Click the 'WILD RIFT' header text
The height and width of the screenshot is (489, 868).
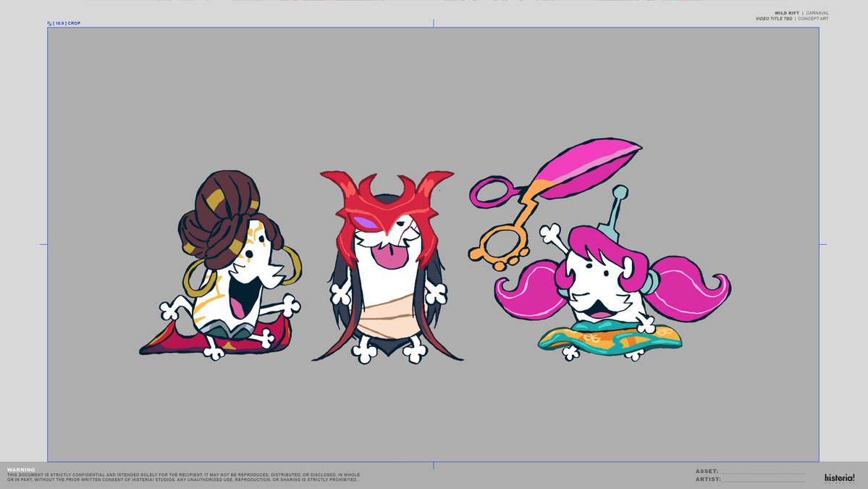tap(787, 13)
